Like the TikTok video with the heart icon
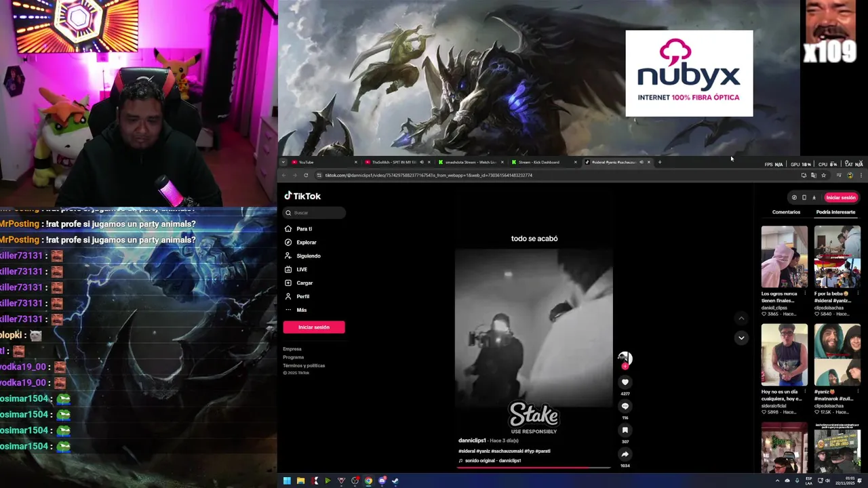Image resolution: width=868 pixels, height=488 pixels. [625, 382]
